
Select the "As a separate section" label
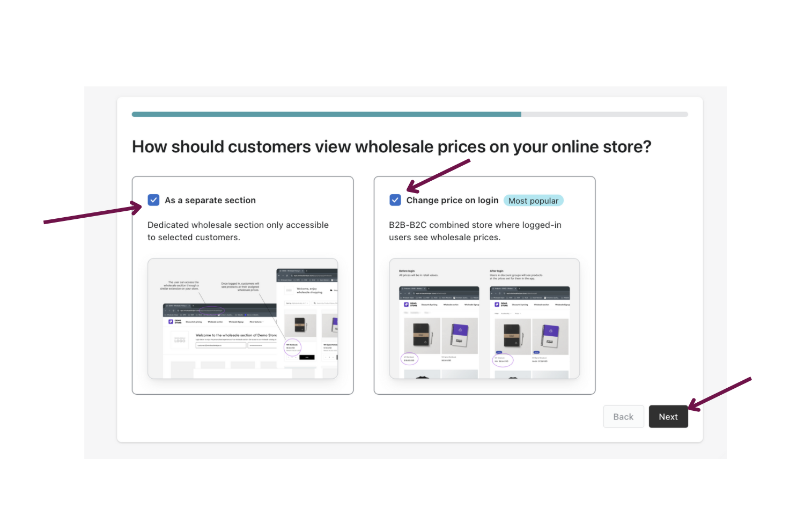click(x=210, y=200)
